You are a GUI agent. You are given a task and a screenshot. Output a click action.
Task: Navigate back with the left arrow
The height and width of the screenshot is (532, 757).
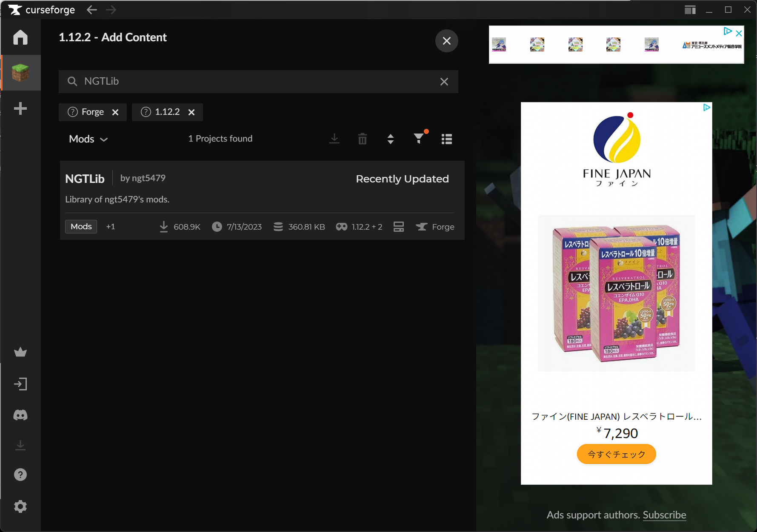click(91, 10)
